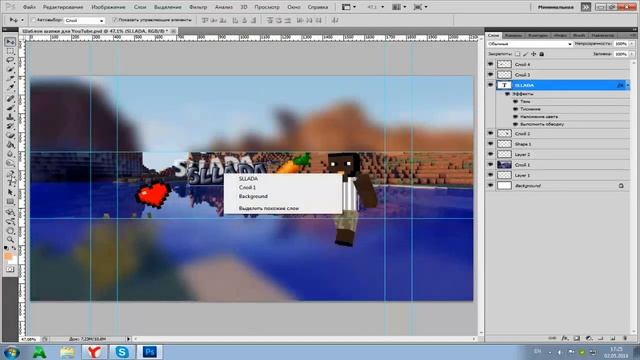This screenshot has width=640, height=360.
Task: Hide the Background layer in panel
Action: [x=491, y=185]
